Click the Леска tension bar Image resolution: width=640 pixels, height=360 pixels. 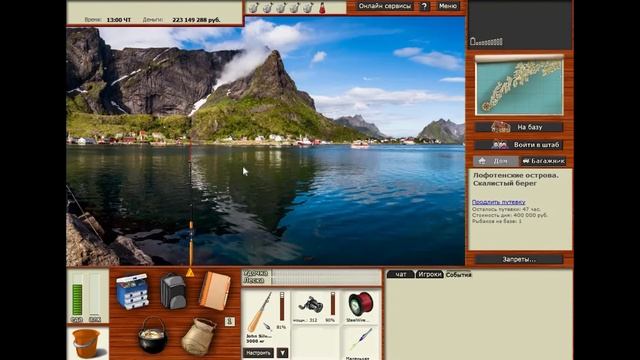pyautogui.click(x=326, y=280)
